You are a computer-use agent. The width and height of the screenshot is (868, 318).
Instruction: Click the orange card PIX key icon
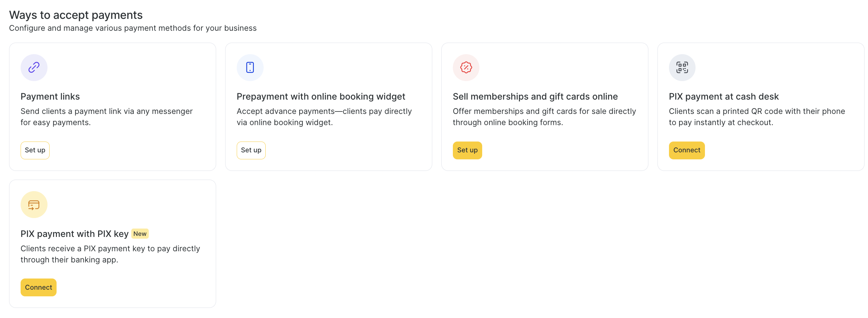(x=34, y=205)
